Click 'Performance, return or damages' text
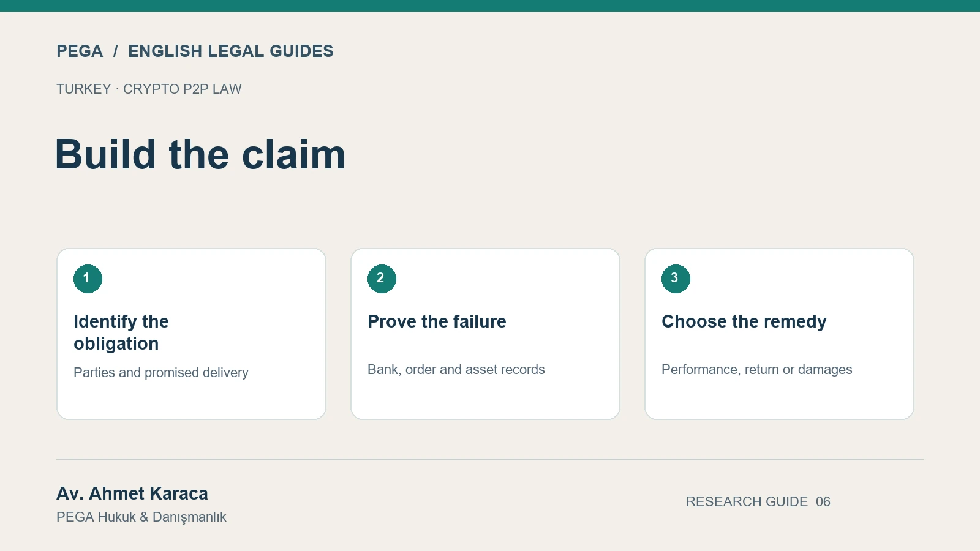 pos(757,369)
